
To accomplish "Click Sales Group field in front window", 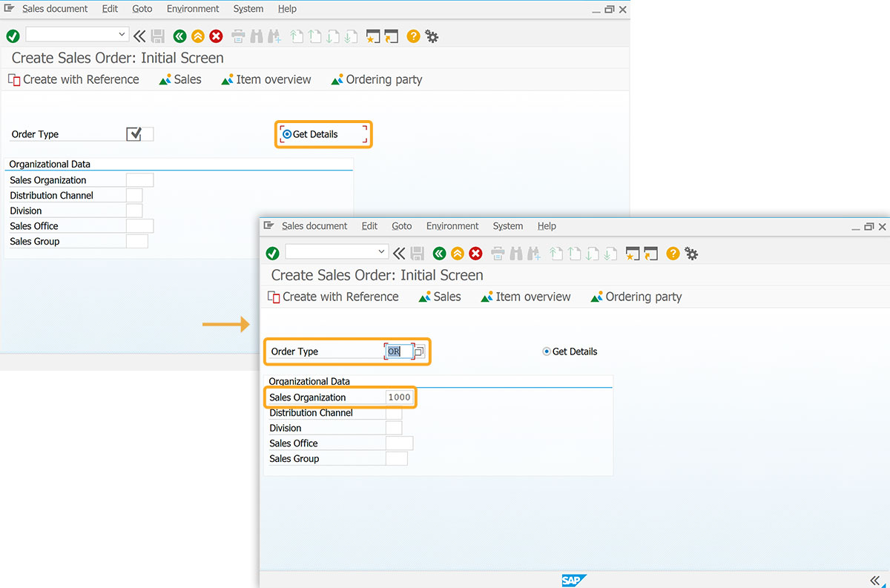I will pyautogui.click(x=397, y=459).
